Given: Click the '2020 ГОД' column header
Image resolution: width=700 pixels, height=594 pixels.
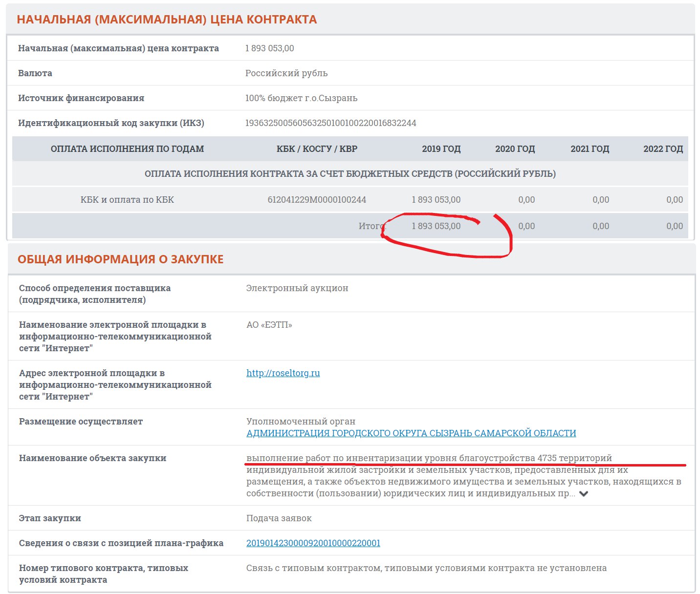Looking at the screenshot, I should point(515,149).
